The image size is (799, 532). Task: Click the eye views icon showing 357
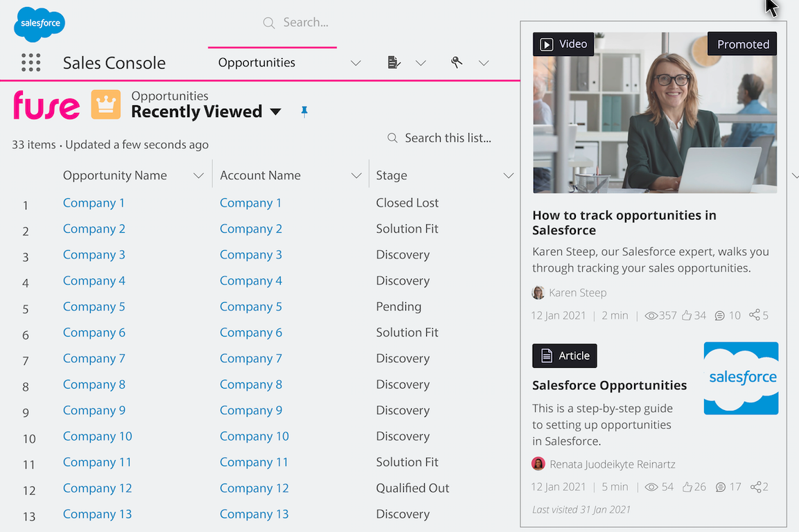[651, 315]
